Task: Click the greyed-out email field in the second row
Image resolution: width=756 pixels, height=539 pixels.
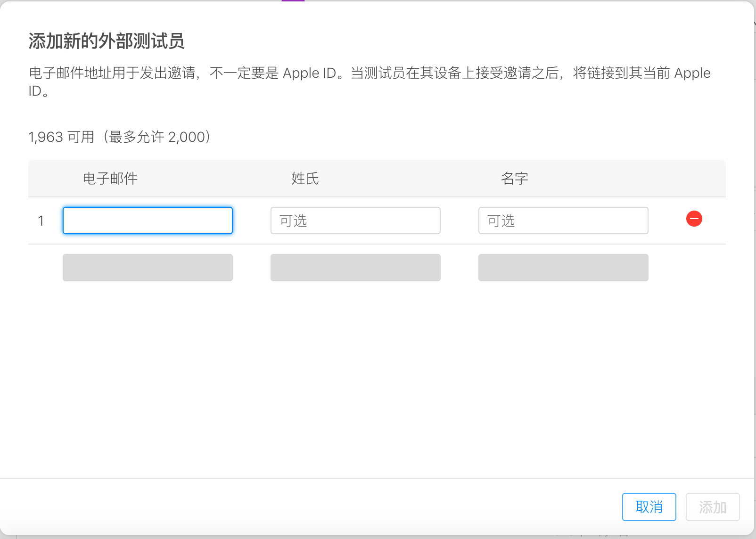Action: (x=148, y=268)
